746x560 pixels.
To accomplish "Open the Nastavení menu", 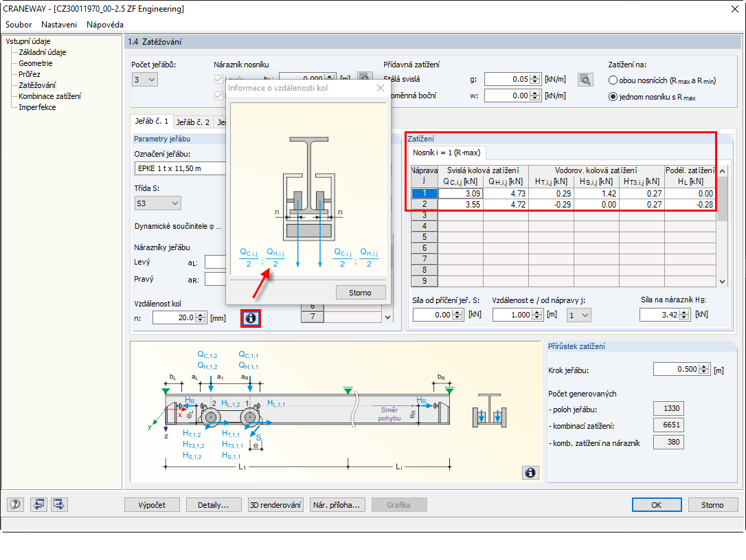I will tap(60, 25).
